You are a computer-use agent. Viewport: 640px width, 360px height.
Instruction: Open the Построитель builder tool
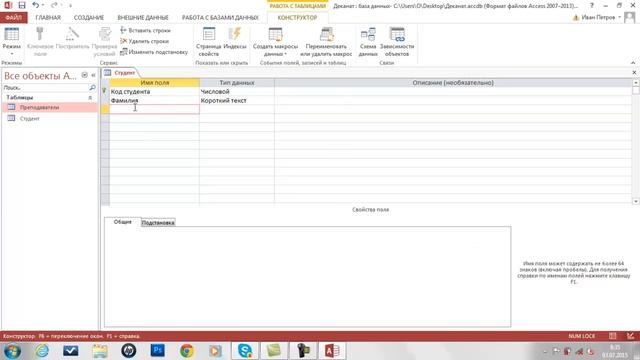[x=72, y=39]
